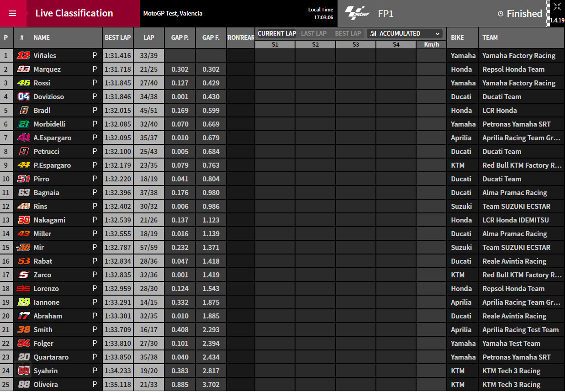The image size is (565, 392).
Task: Click the GAP P. column header
Action: coord(180,37)
